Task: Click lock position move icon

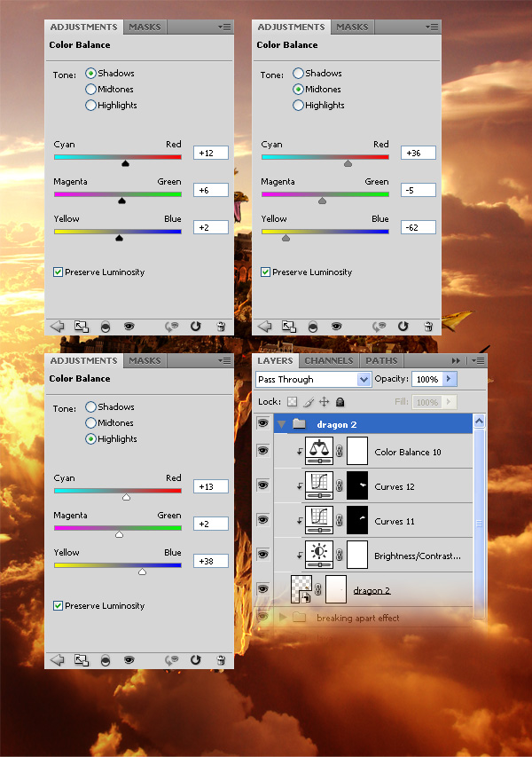Action: click(325, 402)
